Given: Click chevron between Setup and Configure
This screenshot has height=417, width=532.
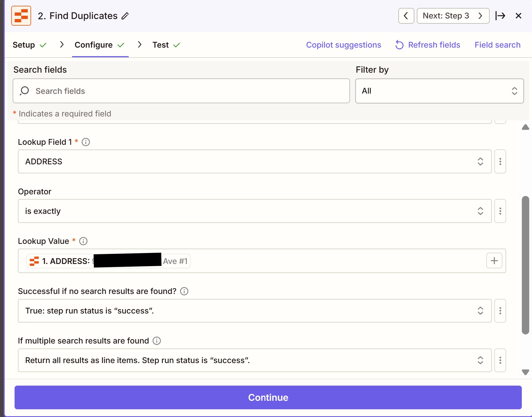Looking at the screenshot, I should [x=62, y=45].
